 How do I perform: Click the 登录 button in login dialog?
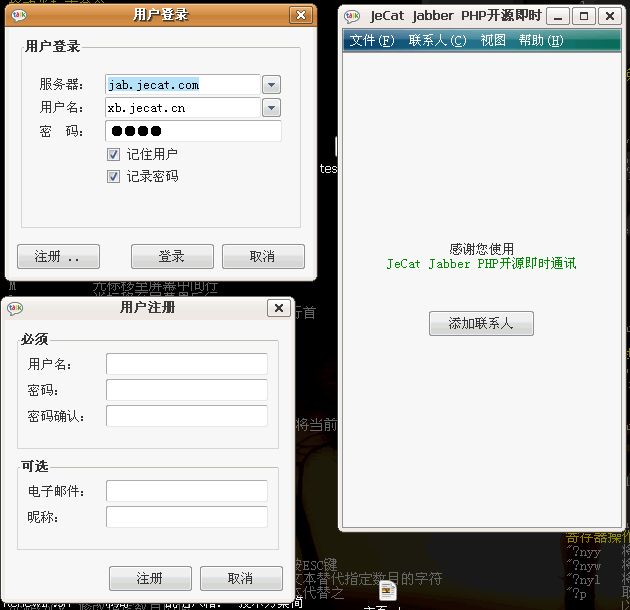tap(172, 256)
